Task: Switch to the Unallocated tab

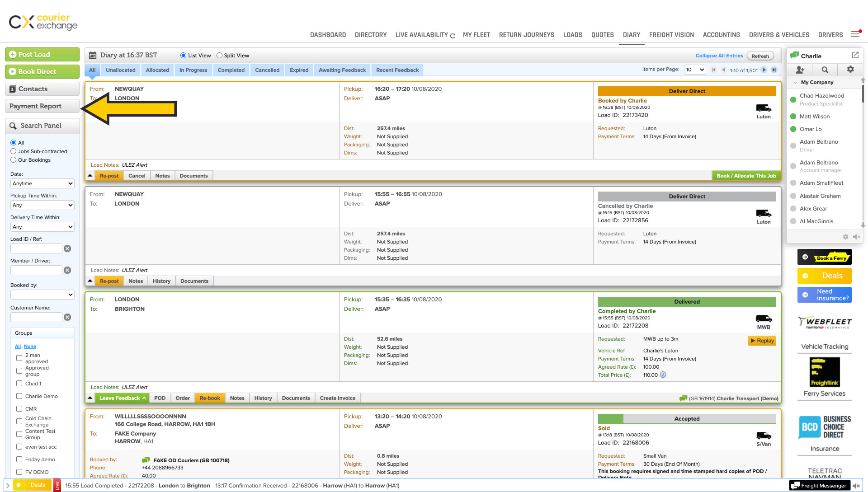Action: [120, 70]
